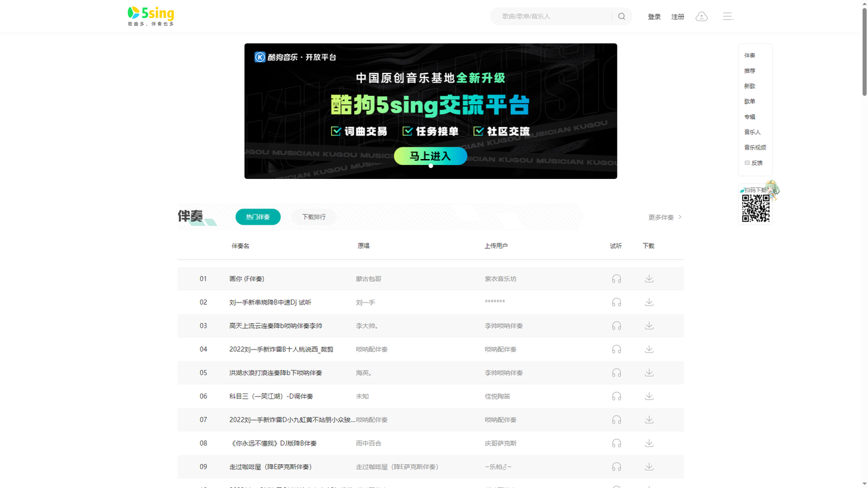Listen to 刘一手新串烧降B中速DJ 试听 track
Screen dimensions: 868x488
617,302
